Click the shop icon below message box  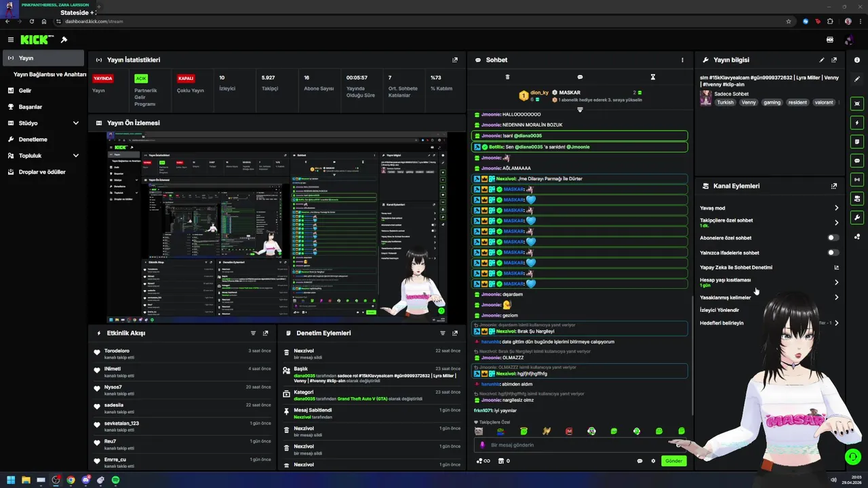(501, 461)
